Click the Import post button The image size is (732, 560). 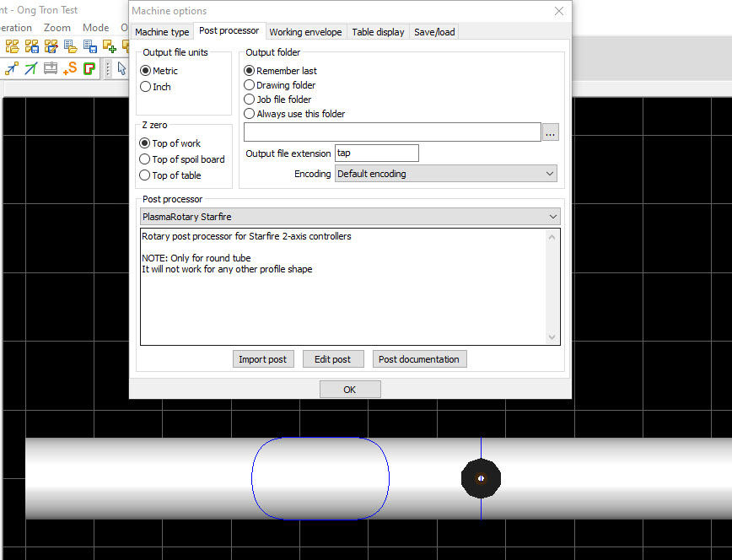coord(262,358)
